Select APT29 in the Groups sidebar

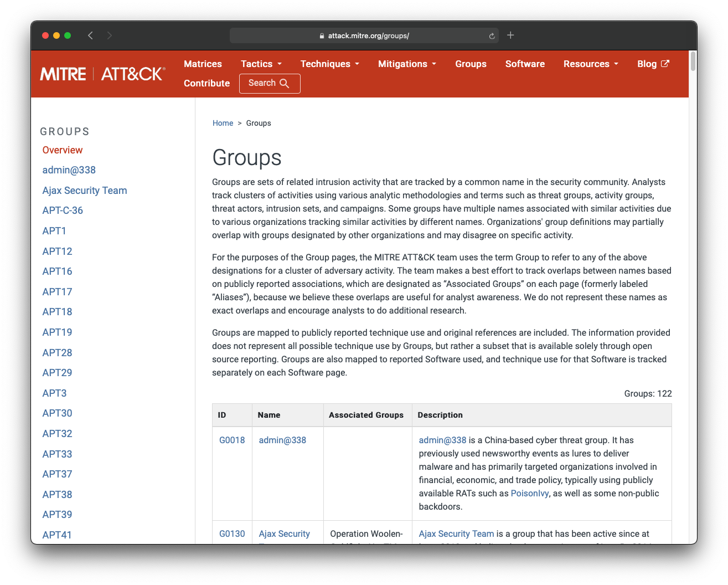pyautogui.click(x=57, y=372)
